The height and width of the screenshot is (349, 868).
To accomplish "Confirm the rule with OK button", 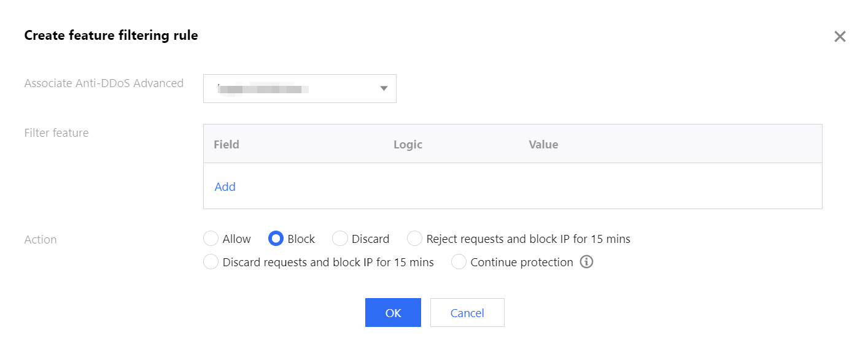I will tap(393, 313).
